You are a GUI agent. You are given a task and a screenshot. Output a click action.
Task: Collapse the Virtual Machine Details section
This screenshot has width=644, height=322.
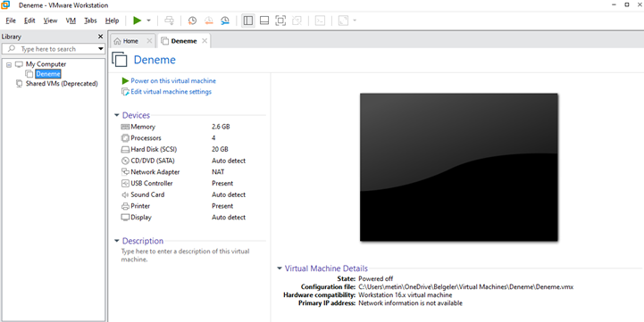(x=280, y=268)
